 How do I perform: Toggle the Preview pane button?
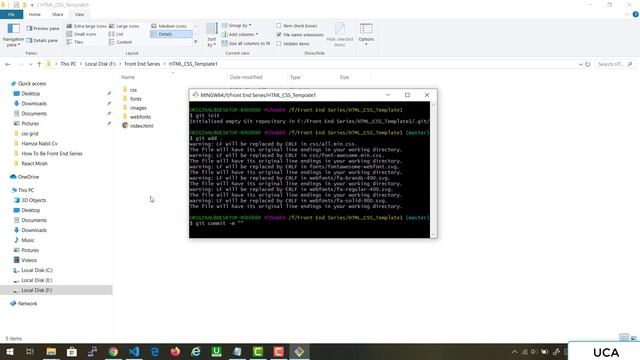tap(43, 29)
